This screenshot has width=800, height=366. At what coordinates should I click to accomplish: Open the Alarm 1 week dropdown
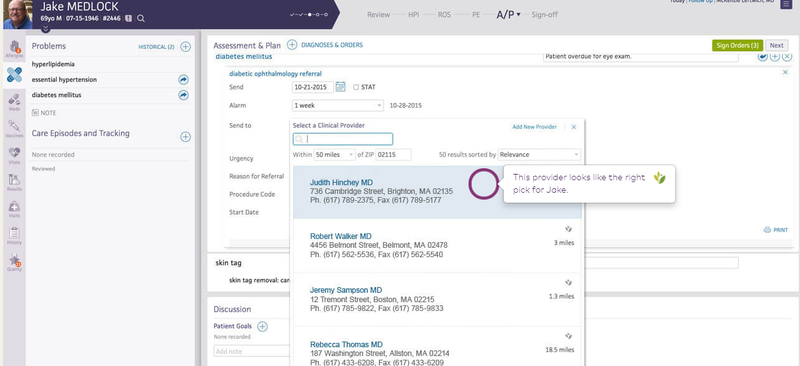[x=337, y=106]
